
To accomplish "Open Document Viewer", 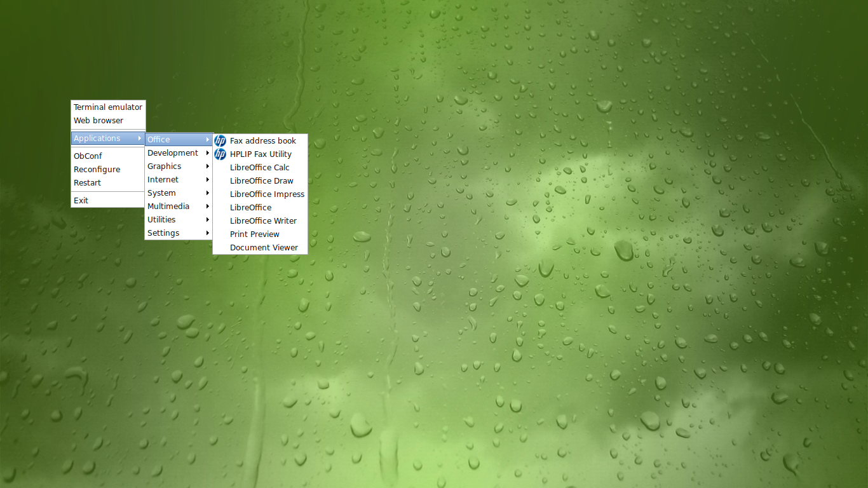I will pos(260,248).
